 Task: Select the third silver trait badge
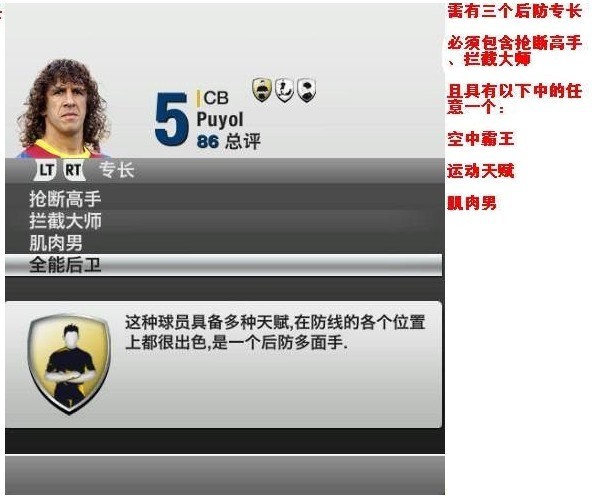pos(306,90)
